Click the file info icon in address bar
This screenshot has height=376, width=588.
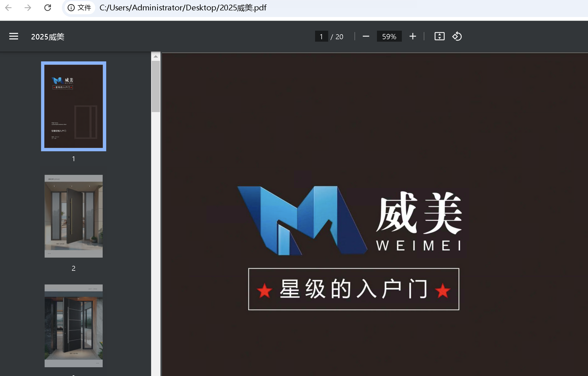[x=71, y=8]
